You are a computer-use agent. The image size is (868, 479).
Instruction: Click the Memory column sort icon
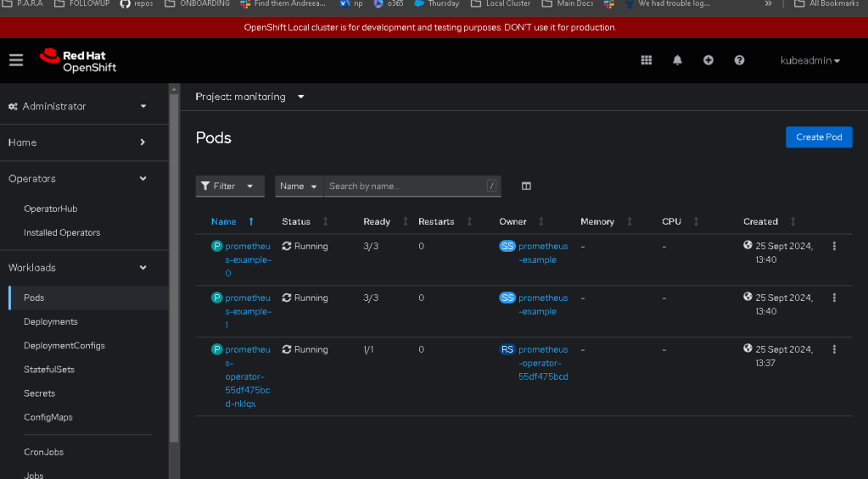[x=630, y=221]
